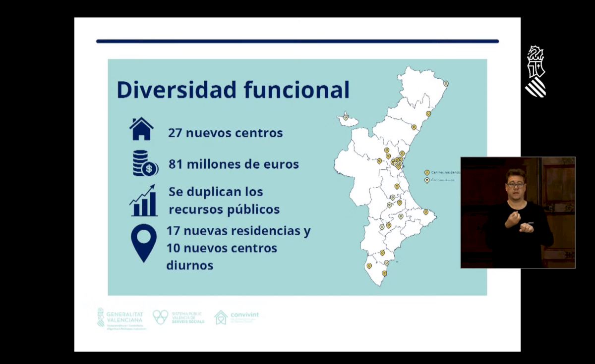Click the 17 nuevas residencias text line
Screen dimensions: 595x364
pyautogui.click(x=238, y=231)
